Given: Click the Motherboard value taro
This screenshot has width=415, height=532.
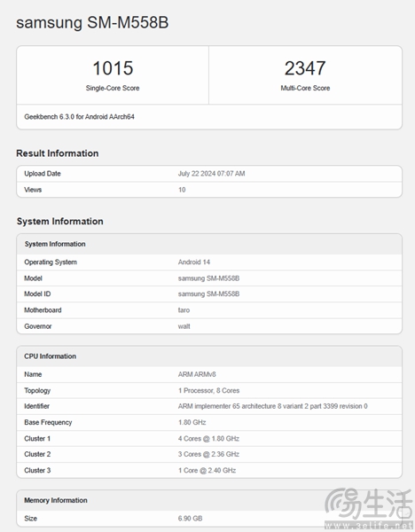Looking at the screenshot, I should 184,310.
